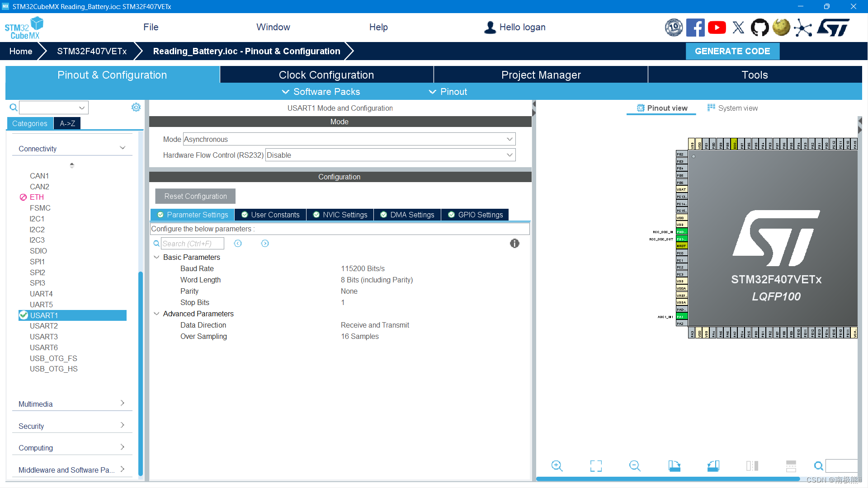Screen dimensions: 868x488
Task: Open the YouTube icon in the header
Action: tap(717, 28)
